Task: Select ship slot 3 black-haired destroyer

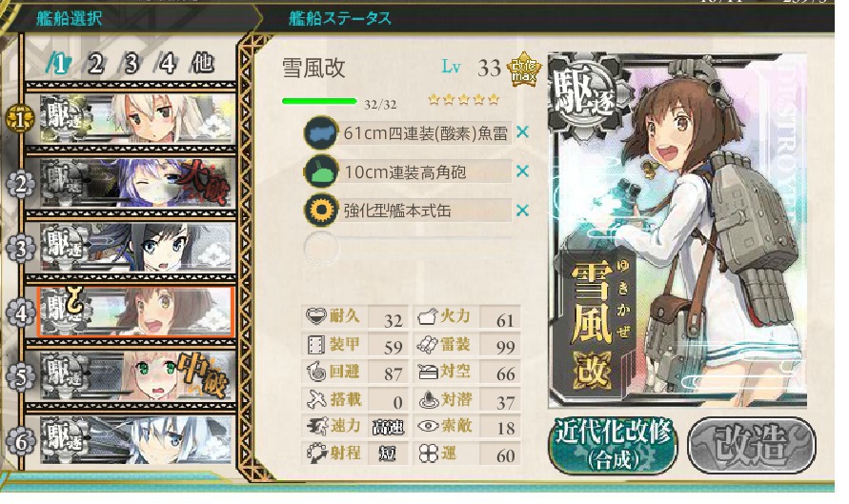Action: click(x=137, y=248)
